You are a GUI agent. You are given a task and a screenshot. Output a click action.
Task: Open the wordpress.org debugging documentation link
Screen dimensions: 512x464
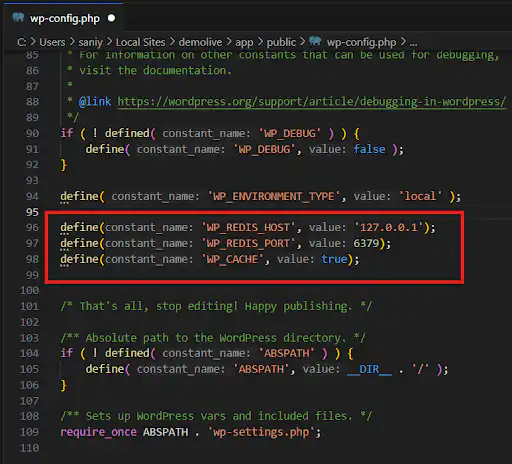click(x=311, y=101)
